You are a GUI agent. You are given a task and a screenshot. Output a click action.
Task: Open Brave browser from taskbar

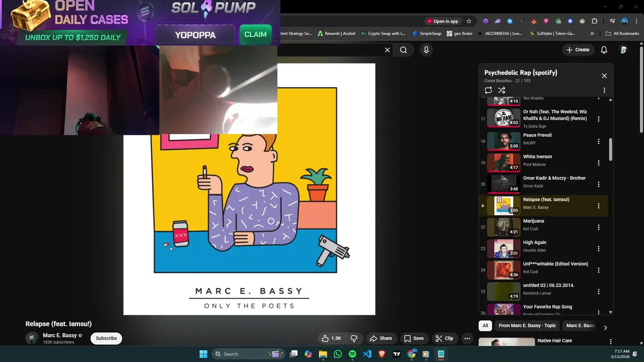tap(382, 354)
